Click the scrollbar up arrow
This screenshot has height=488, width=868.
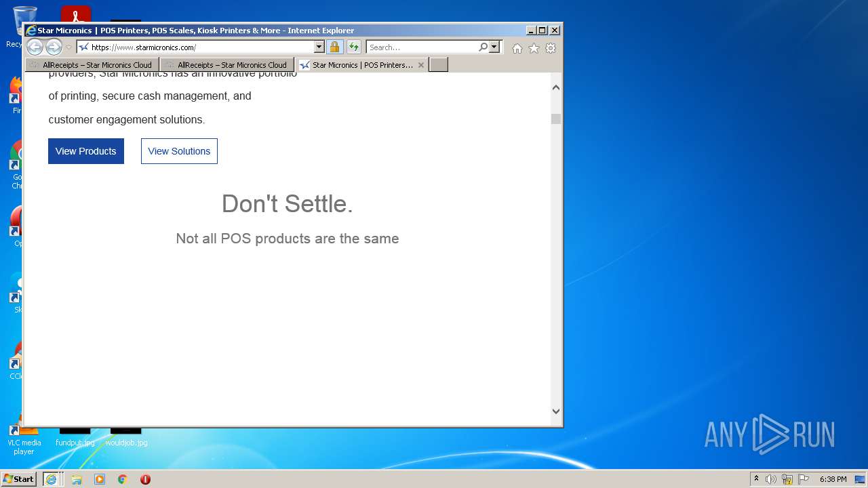tap(556, 87)
